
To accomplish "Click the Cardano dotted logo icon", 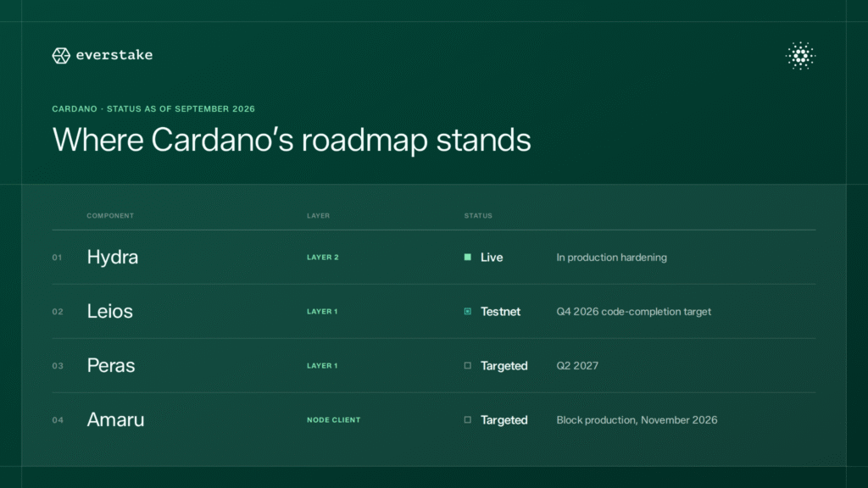I will pyautogui.click(x=800, y=55).
